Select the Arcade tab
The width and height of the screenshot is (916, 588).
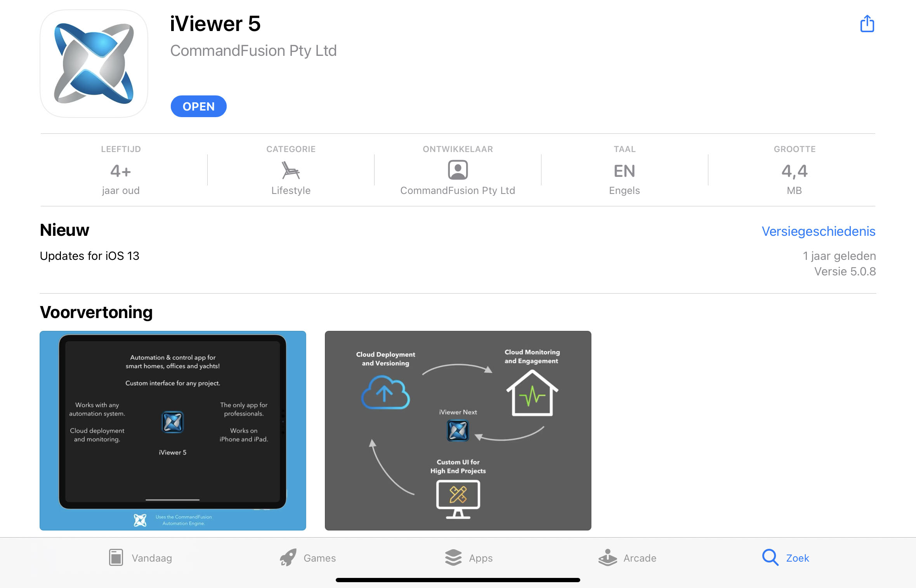pyautogui.click(x=627, y=558)
